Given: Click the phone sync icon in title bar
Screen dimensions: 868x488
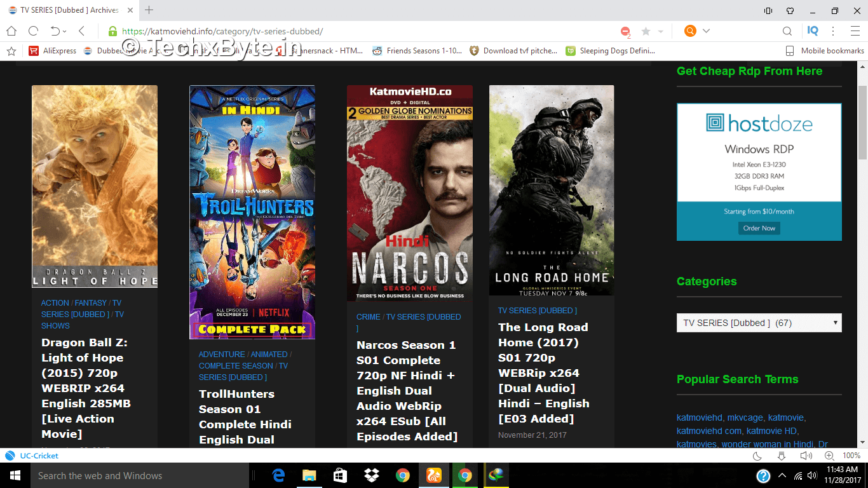Looking at the screenshot, I should (x=768, y=10).
